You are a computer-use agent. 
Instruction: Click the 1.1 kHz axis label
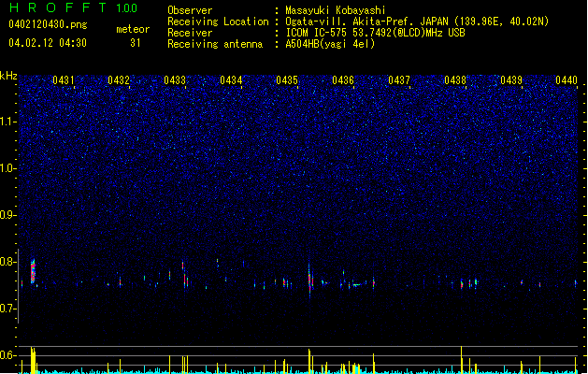8,122
